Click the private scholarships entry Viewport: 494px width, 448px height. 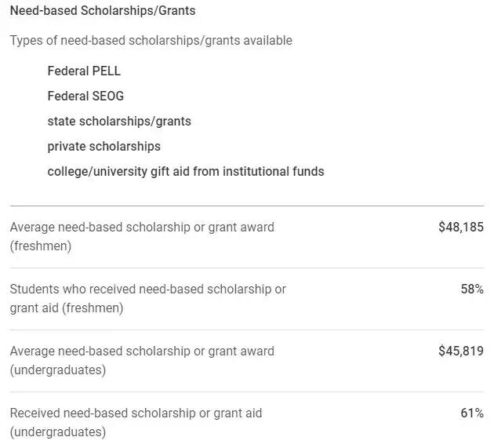(104, 147)
